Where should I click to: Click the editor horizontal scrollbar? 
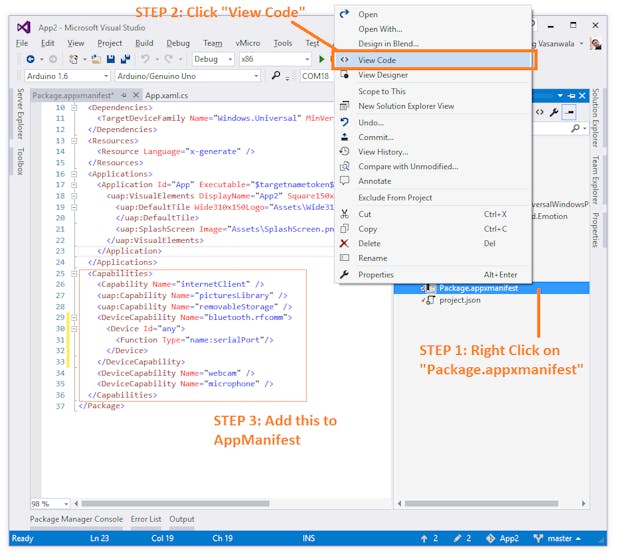pyautogui.click(x=230, y=504)
